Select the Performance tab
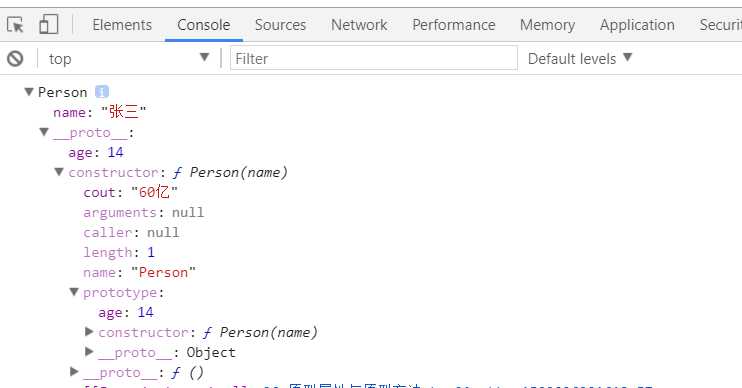The image size is (742, 388). pyautogui.click(x=454, y=25)
